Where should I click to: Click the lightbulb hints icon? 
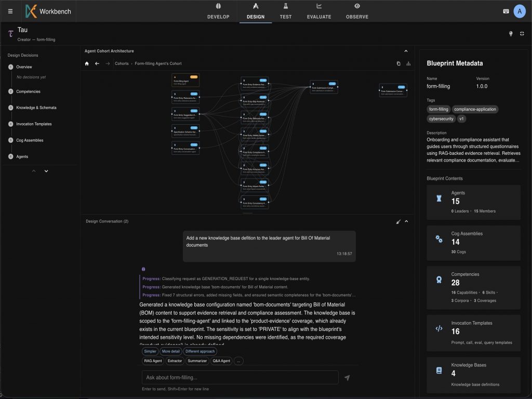pos(511,34)
